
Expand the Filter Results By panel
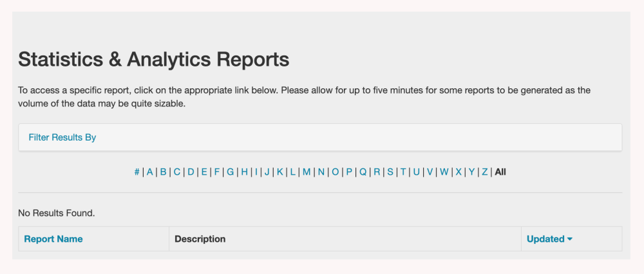(x=62, y=137)
